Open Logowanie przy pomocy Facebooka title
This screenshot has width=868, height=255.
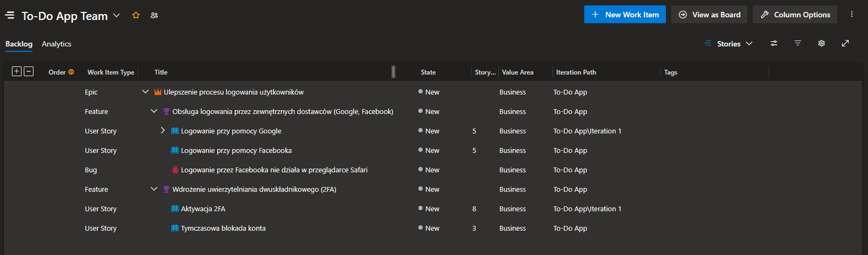coord(236,150)
